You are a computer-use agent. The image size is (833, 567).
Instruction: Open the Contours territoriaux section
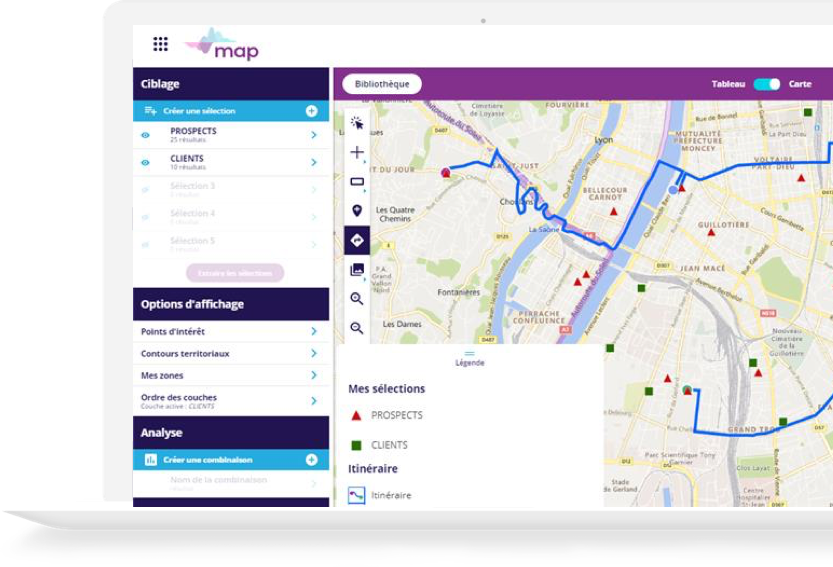click(313, 354)
